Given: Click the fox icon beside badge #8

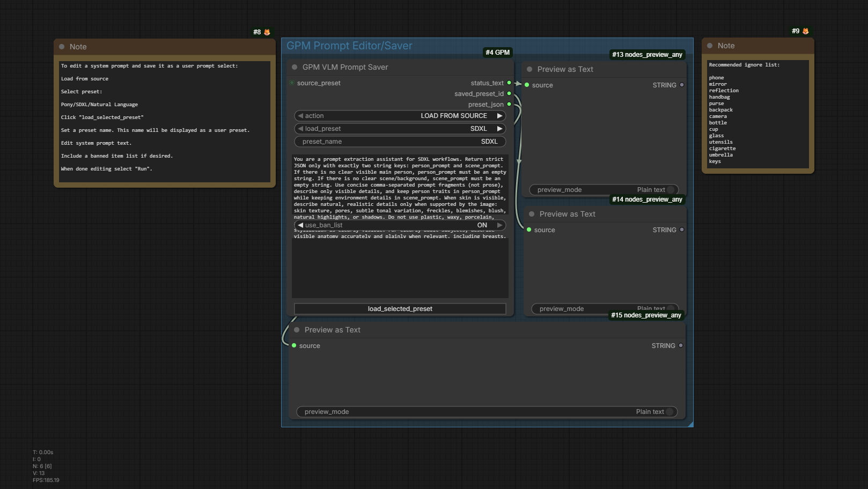Looking at the screenshot, I should coord(267,32).
